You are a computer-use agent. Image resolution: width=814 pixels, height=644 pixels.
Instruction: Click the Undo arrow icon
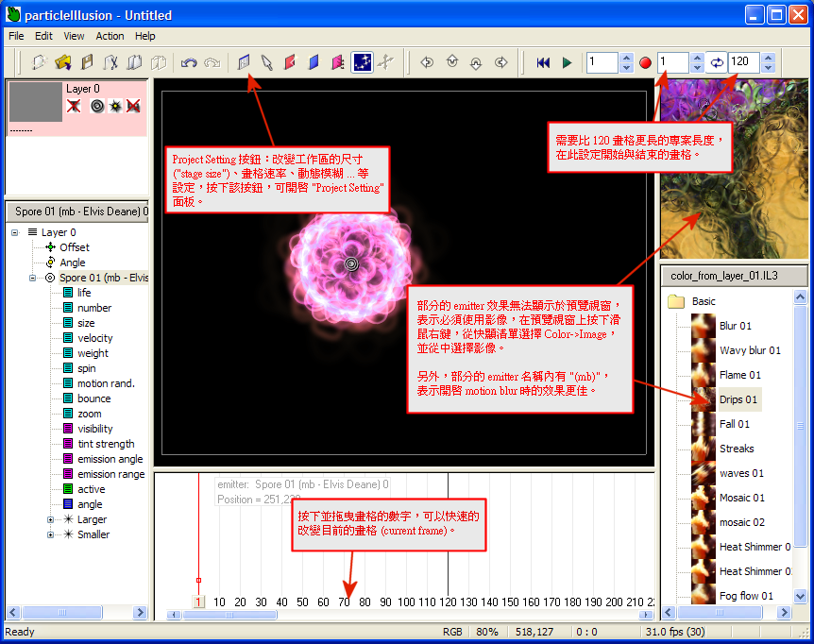(189, 62)
